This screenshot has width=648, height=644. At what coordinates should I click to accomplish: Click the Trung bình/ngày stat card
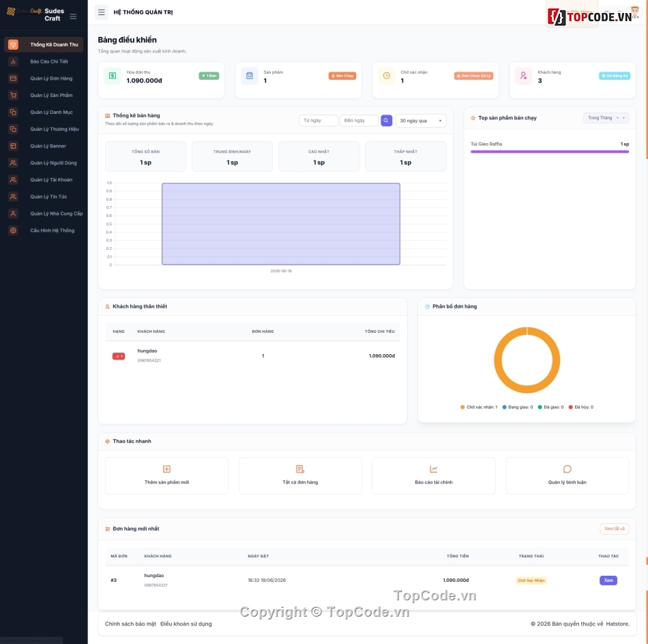[232, 157]
